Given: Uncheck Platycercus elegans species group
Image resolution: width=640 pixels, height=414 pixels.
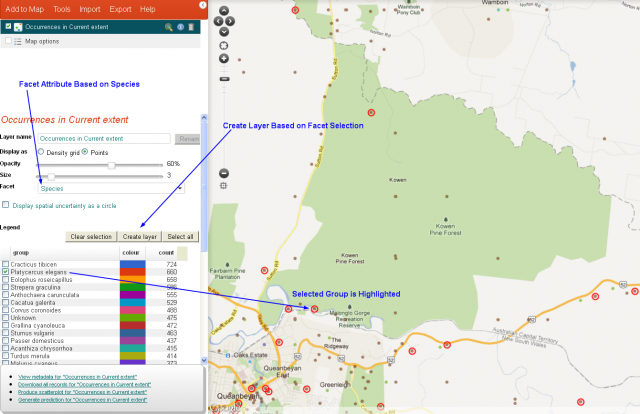Looking at the screenshot, I should pos(6,271).
